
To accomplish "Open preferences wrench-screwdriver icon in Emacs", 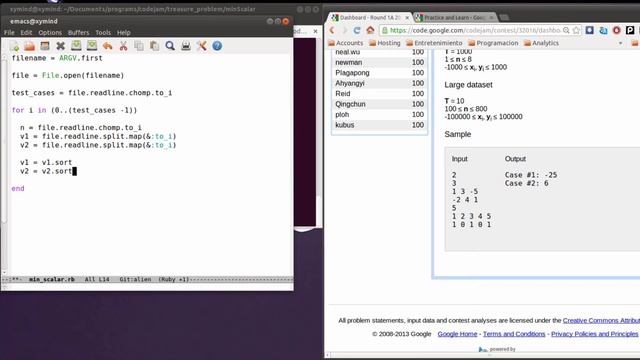I will 201,46.
